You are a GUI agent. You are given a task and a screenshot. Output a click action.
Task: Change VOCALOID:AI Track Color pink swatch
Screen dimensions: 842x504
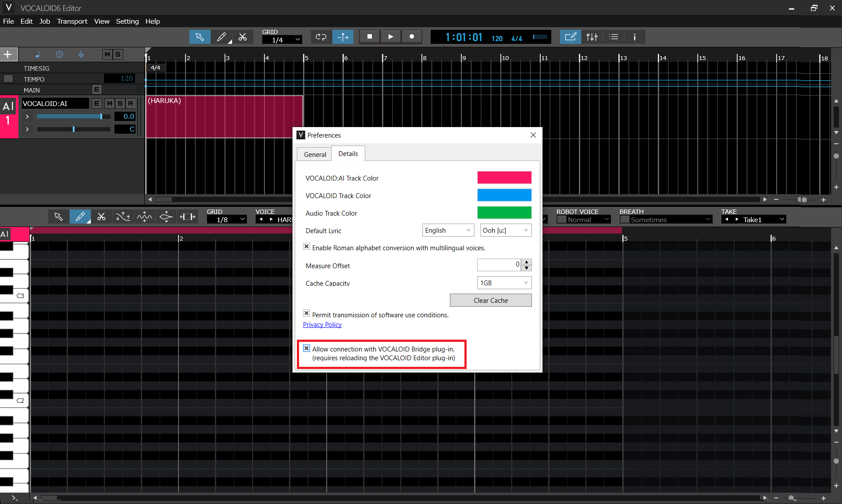click(504, 177)
